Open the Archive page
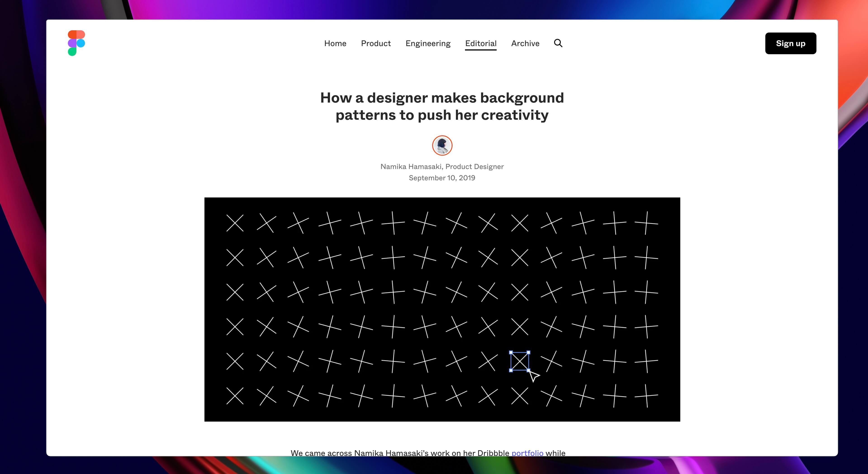Viewport: 868px width, 474px height. pos(525,43)
